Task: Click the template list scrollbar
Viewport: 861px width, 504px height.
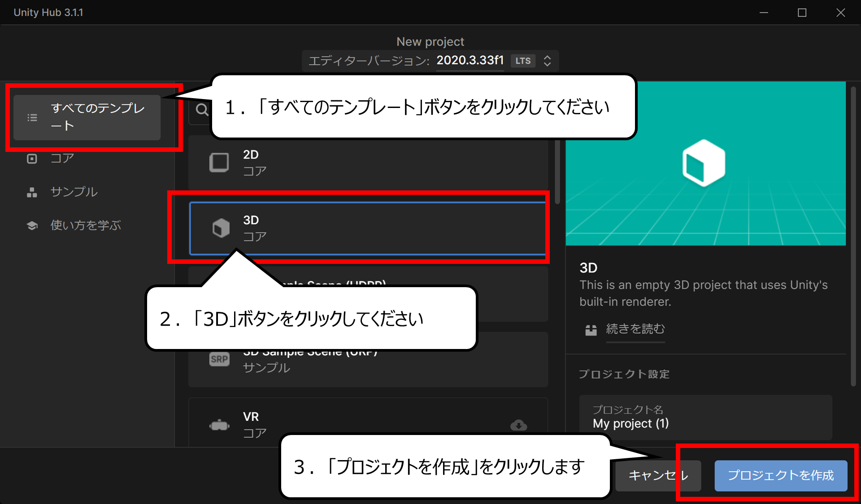Action: (557, 172)
